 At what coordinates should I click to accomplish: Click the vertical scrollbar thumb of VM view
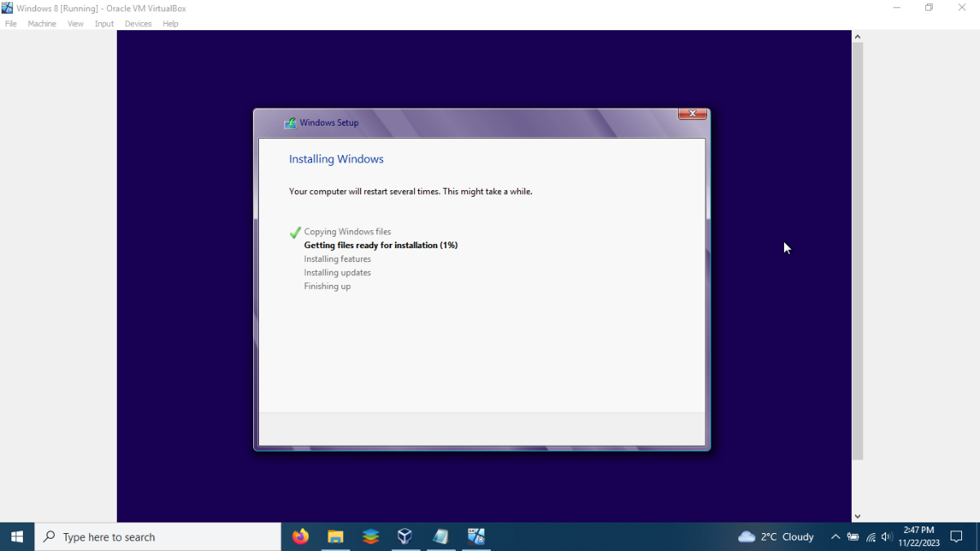pos(857,251)
